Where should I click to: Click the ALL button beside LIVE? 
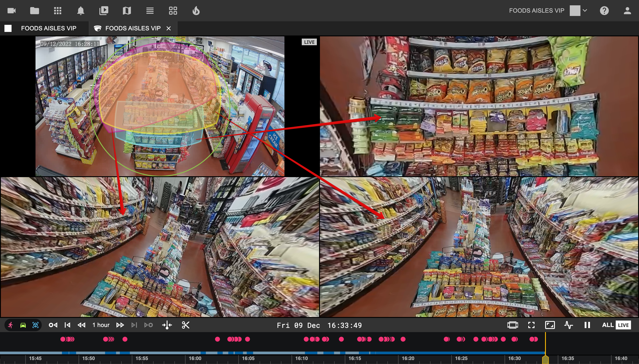pyautogui.click(x=607, y=325)
